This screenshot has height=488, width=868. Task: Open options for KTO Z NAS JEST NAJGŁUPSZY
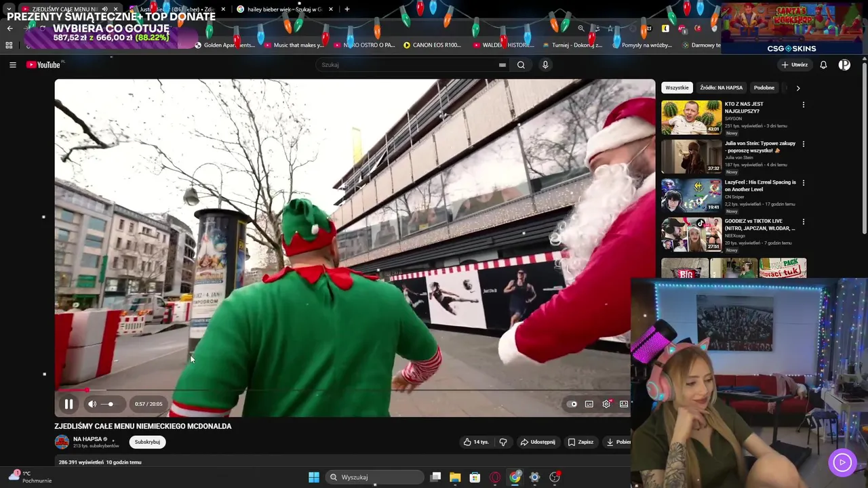(804, 105)
